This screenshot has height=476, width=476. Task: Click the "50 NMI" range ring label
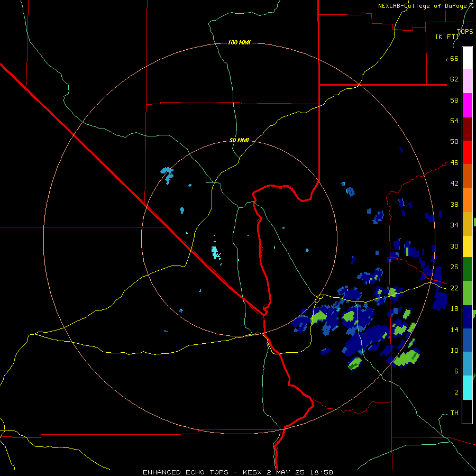(239, 140)
